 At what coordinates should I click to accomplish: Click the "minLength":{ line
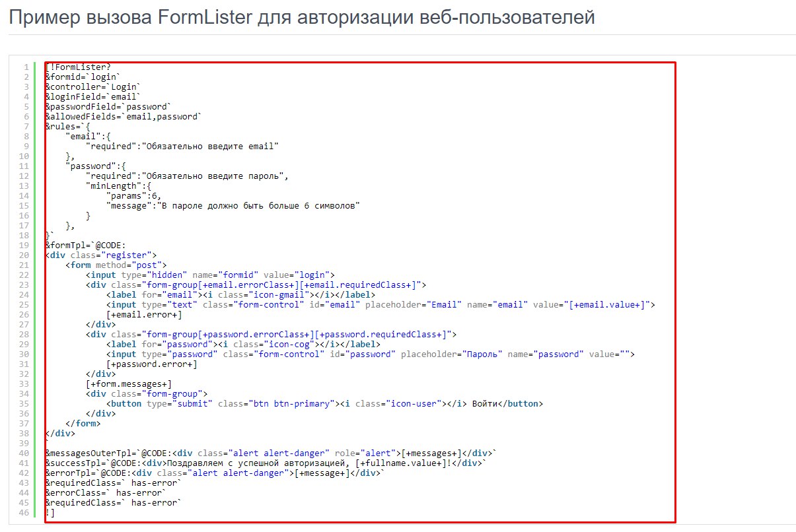[118, 185]
